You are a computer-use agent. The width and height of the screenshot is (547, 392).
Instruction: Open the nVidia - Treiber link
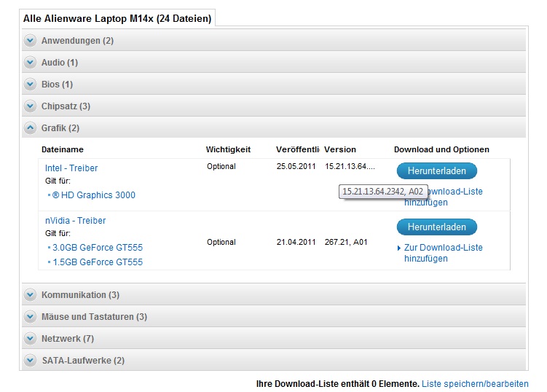tap(75, 221)
